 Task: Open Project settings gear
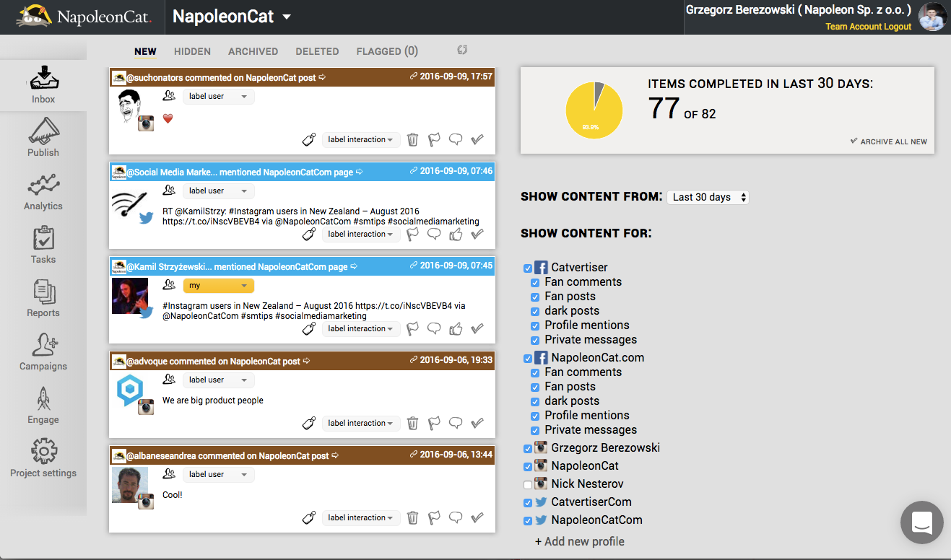click(43, 459)
